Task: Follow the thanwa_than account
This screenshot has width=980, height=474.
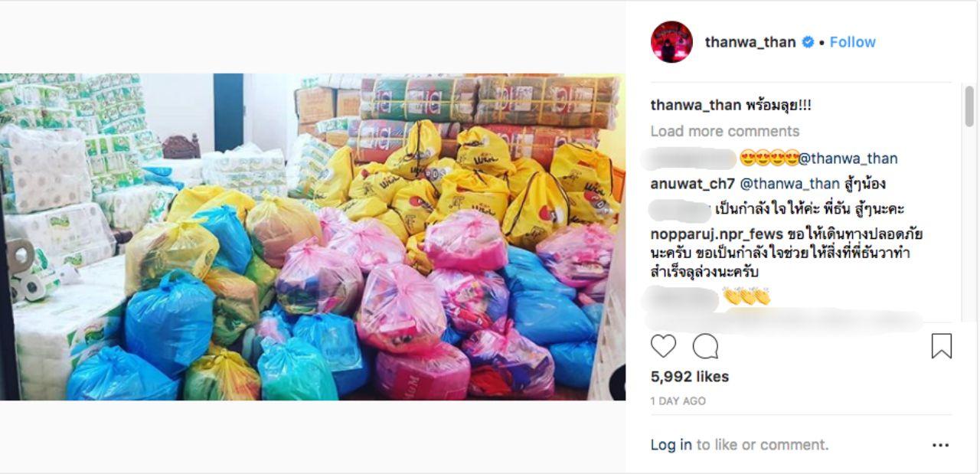Action: pyautogui.click(x=852, y=42)
